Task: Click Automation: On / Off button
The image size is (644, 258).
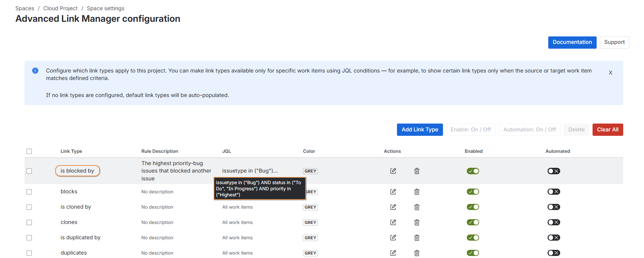Action: pos(530,130)
